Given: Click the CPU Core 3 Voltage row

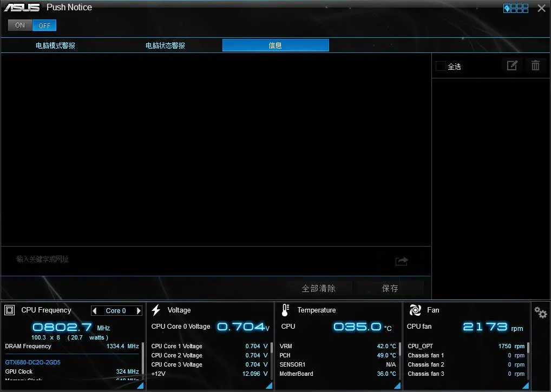Looking at the screenshot, I should tap(209, 364).
